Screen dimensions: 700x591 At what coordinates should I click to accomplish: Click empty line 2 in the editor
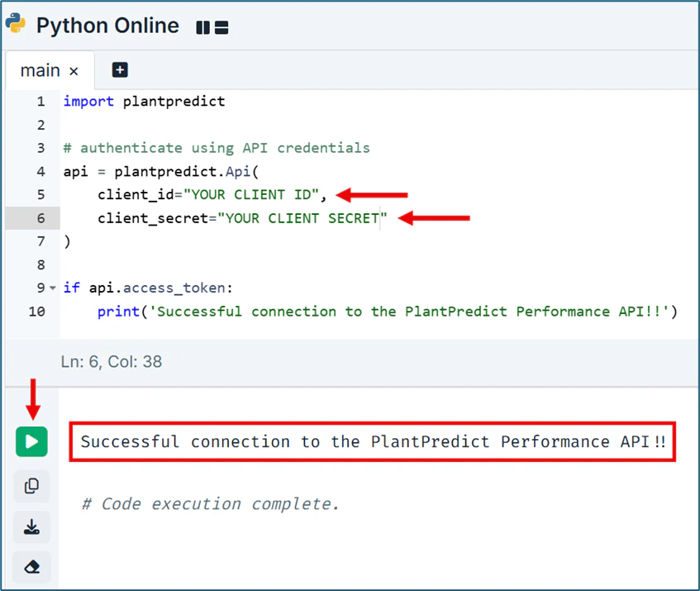pos(379,125)
